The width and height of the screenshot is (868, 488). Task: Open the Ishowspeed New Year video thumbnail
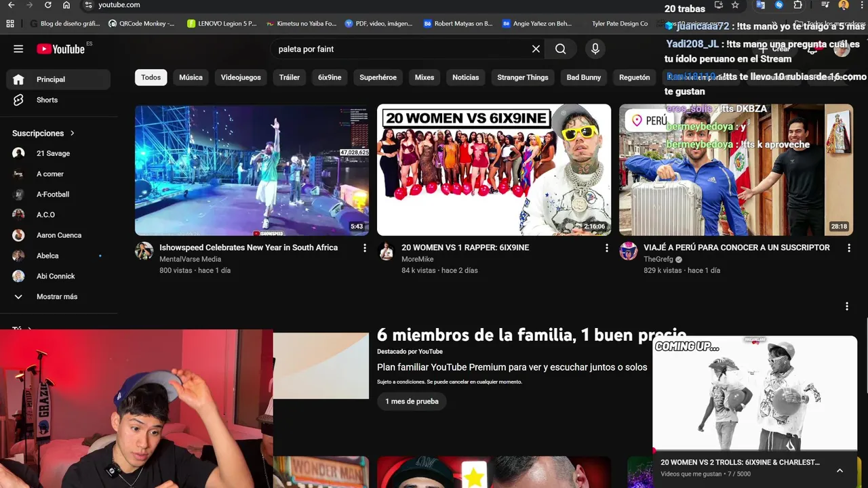(x=252, y=169)
